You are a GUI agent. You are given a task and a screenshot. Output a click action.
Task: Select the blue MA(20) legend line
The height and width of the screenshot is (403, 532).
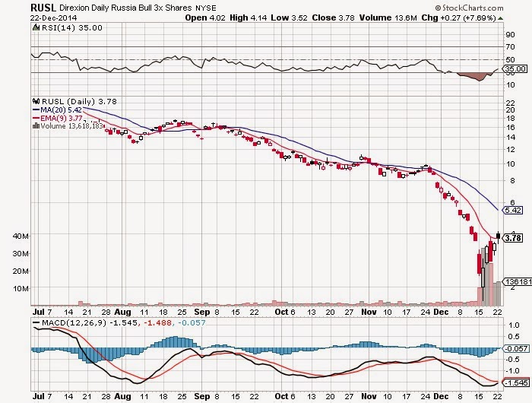tap(36, 110)
